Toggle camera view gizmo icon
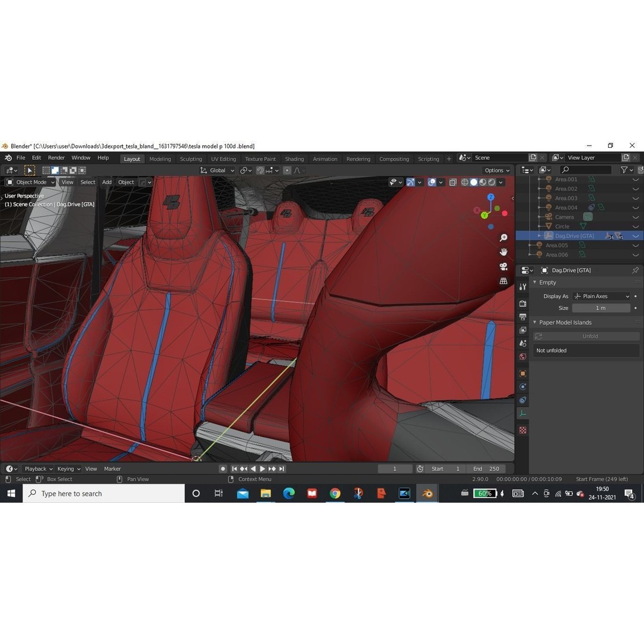 [x=503, y=267]
